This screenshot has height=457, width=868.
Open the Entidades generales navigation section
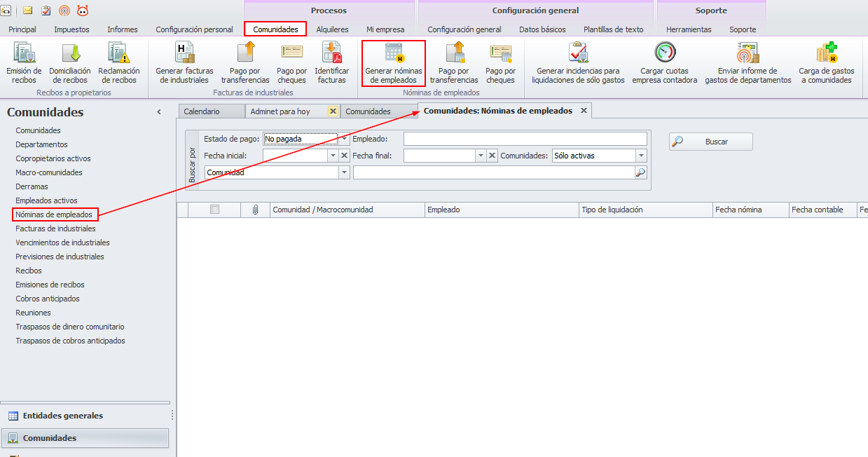(x=85, y=416)
